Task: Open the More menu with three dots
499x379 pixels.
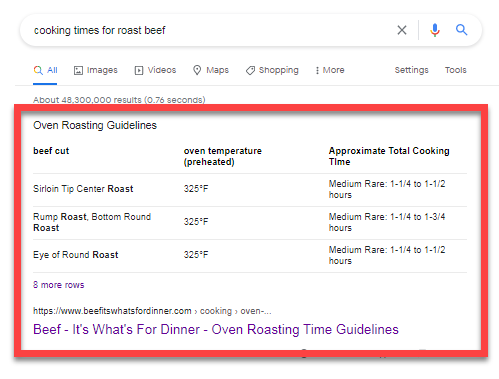Action: tap(330, 70)
